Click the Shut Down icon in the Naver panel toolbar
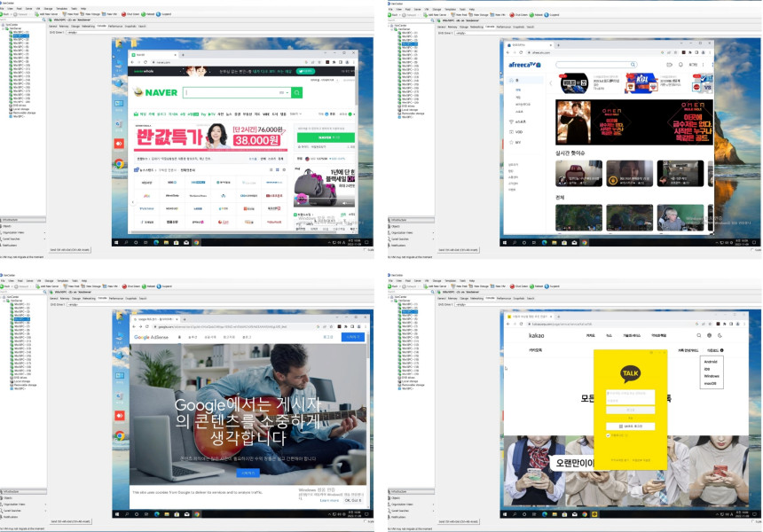The width and height of the screenshot is (763, 532). click(x=123, y=14)
